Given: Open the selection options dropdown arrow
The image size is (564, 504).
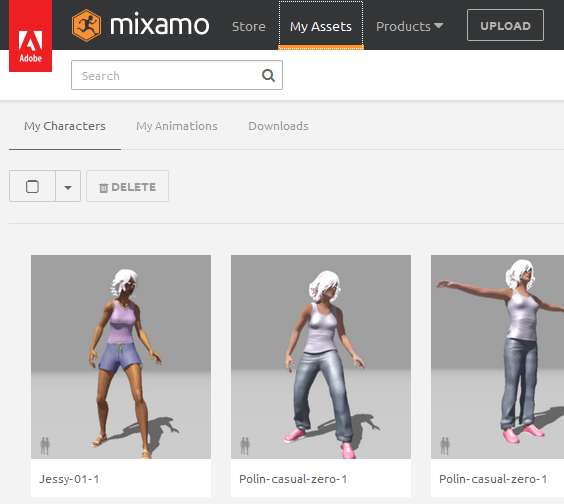Looking at the screenshot, I should [x=68, y=187].
